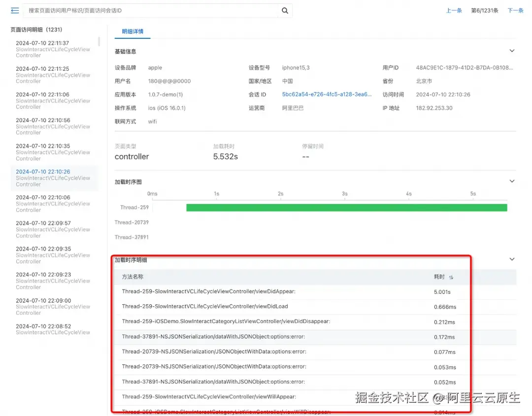Click the search magnifier icon
532x416 pixels.
[x=285, y=10]
